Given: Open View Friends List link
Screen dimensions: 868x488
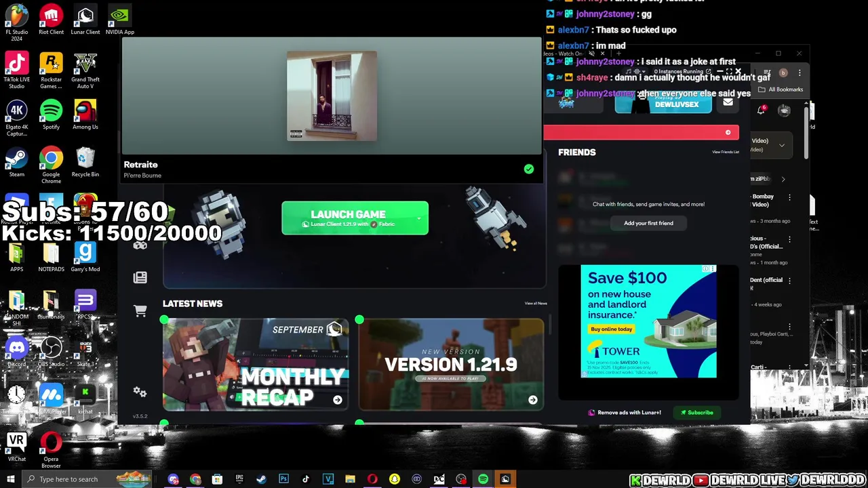Looking at the screenshot, I should (726, 152).
